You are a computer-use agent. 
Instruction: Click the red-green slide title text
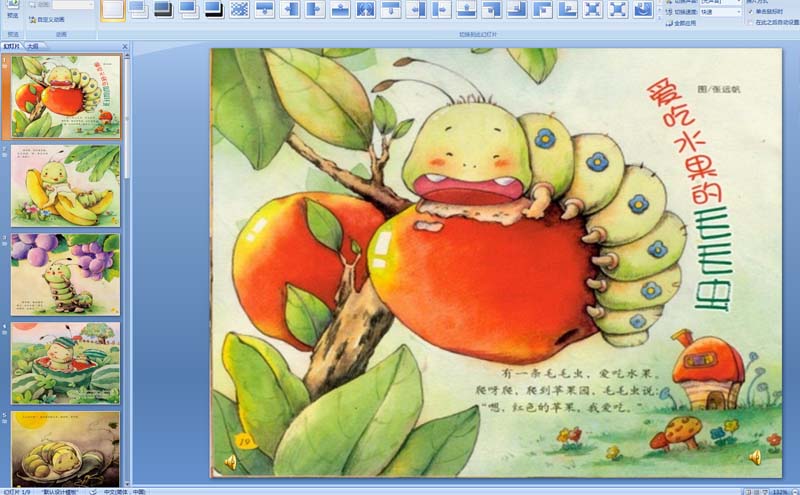point(690,195)
